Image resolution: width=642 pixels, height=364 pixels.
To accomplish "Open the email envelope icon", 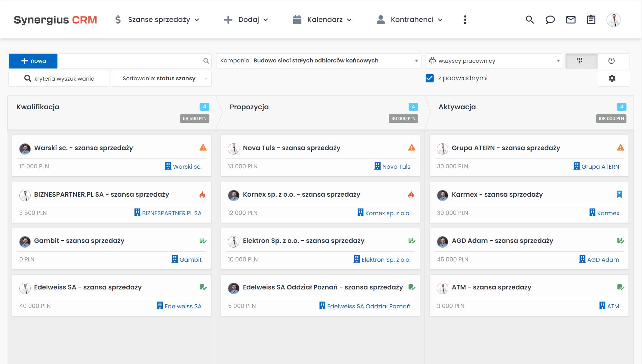I will click(x=571, y=20).
